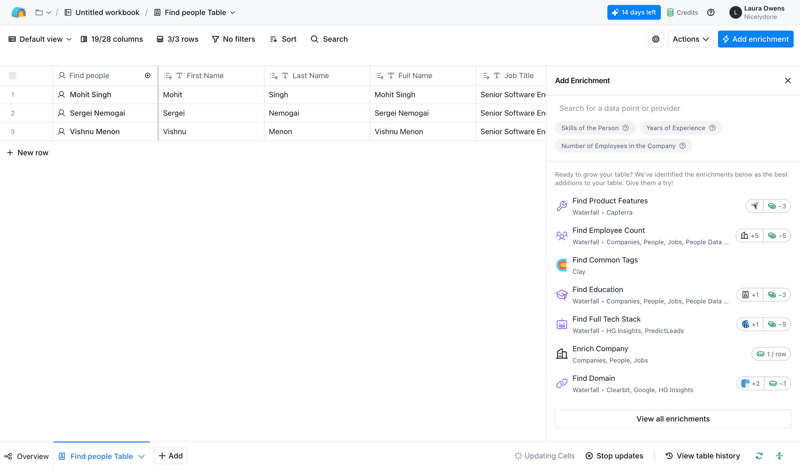Select the Years of Experience suggestion chip
This screenshot has height=470, width=800.
click(680, 128)
